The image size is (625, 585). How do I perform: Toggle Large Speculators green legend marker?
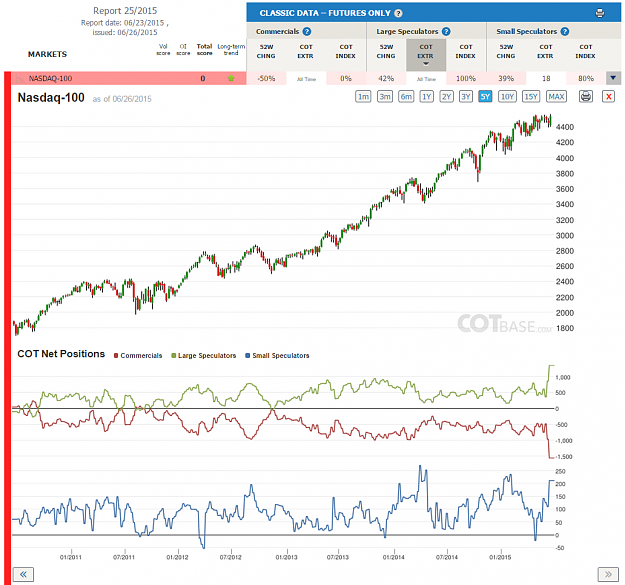click(x=173, y=355)
